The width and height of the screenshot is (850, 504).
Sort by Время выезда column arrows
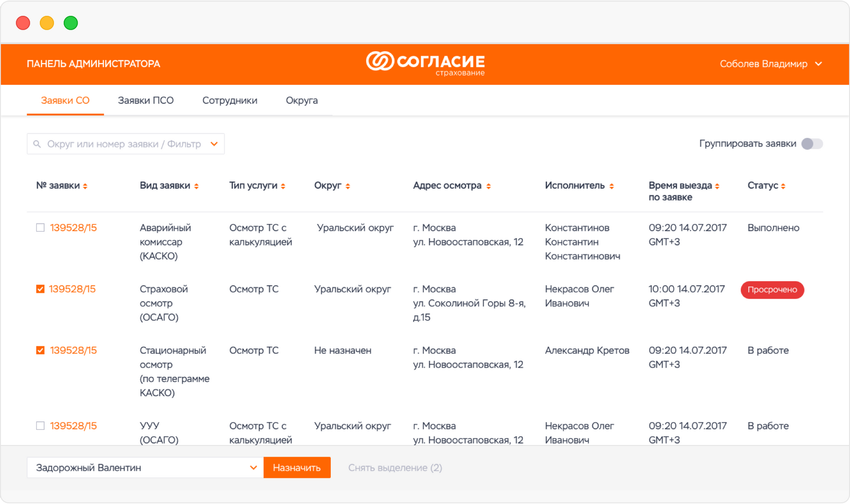(x=717, y=186)
